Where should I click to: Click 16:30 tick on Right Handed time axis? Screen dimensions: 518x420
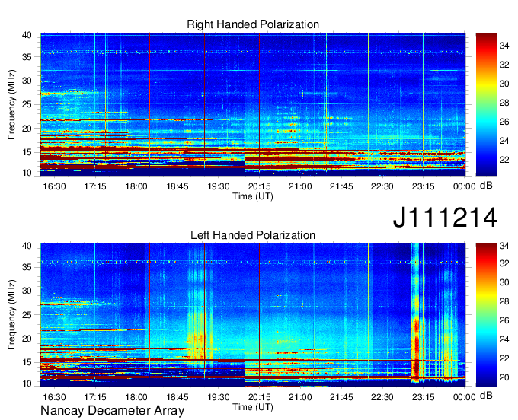coord(54,186)
